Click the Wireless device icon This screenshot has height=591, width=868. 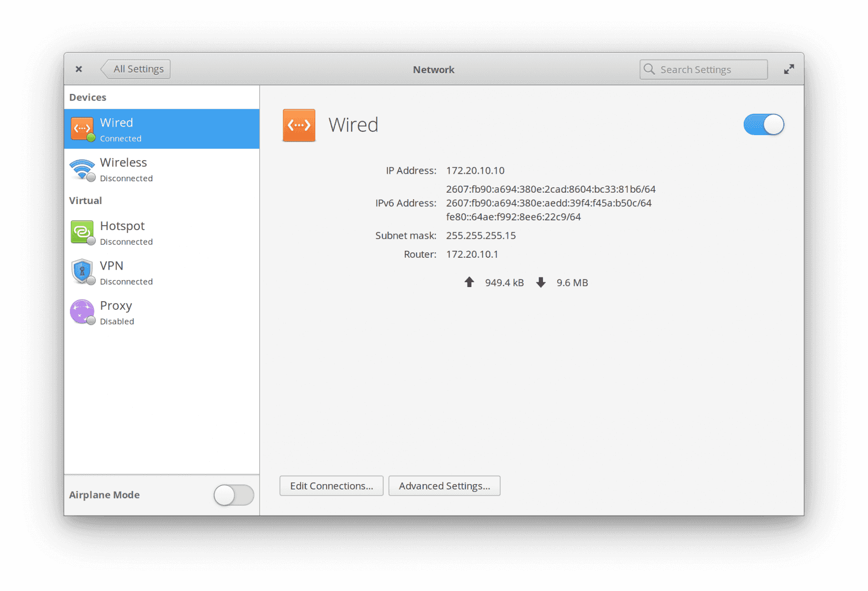click(x=82, y=169)
